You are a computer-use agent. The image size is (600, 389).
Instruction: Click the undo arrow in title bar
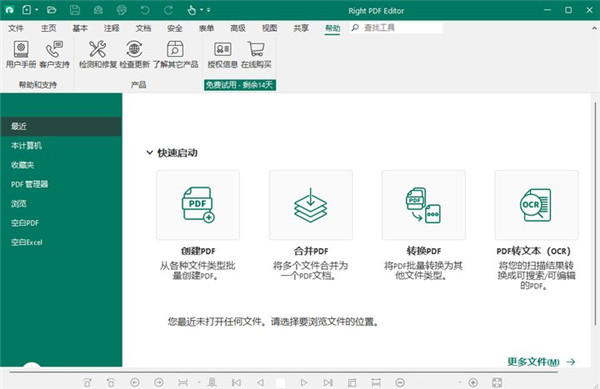coord(145,10)
